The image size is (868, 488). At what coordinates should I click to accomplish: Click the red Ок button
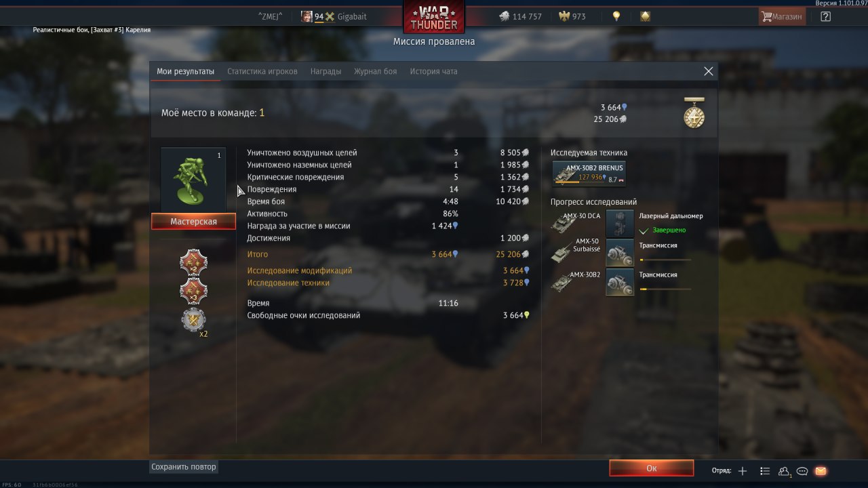click(651, 468)
